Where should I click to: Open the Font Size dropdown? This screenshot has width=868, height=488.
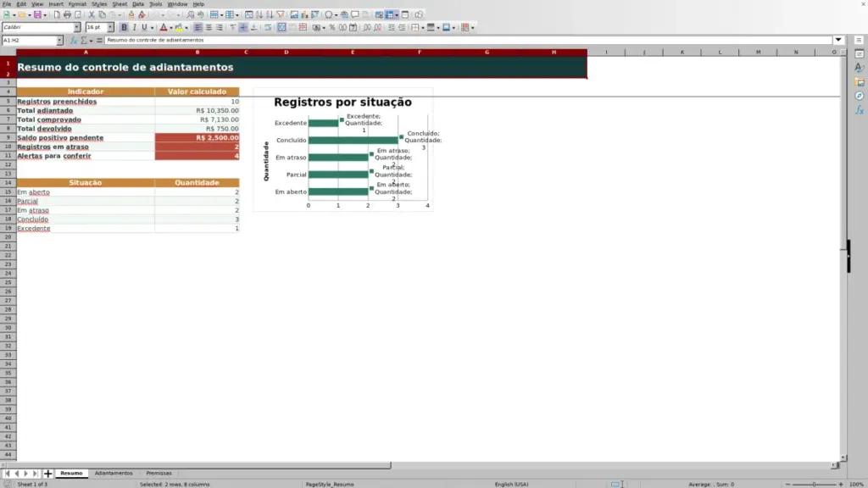(110, 28)
